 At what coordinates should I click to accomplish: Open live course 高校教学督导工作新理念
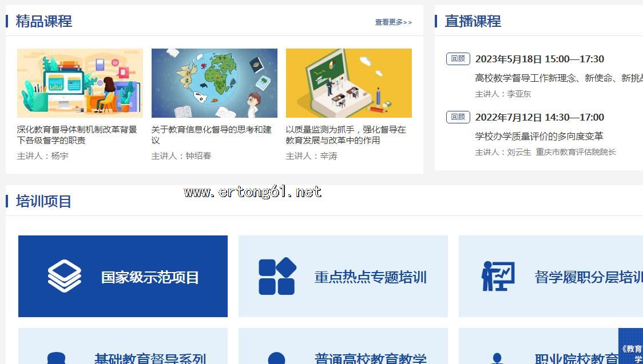558,78
